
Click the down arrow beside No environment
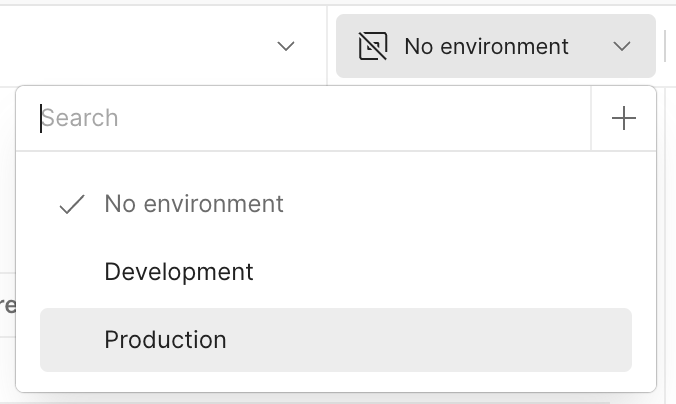(622, 46)
